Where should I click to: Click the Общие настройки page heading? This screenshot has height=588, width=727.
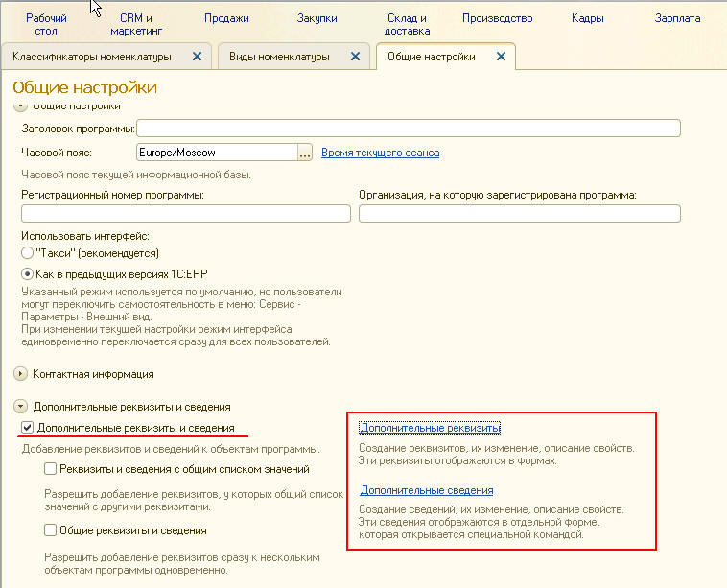pyautogui.click(x=84, y=87)
